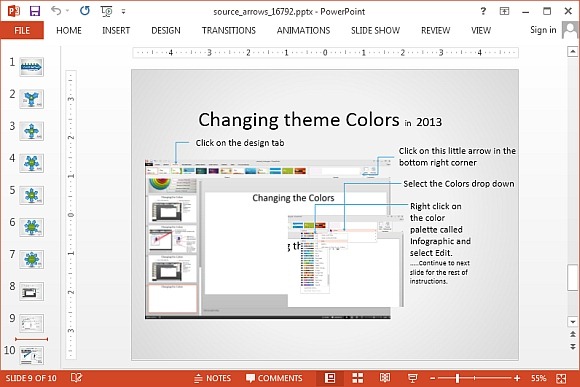Click the PowerPoint application logo icon
Image resolution: width=580 pixels, height=387 pixels.
coord(14,11)
